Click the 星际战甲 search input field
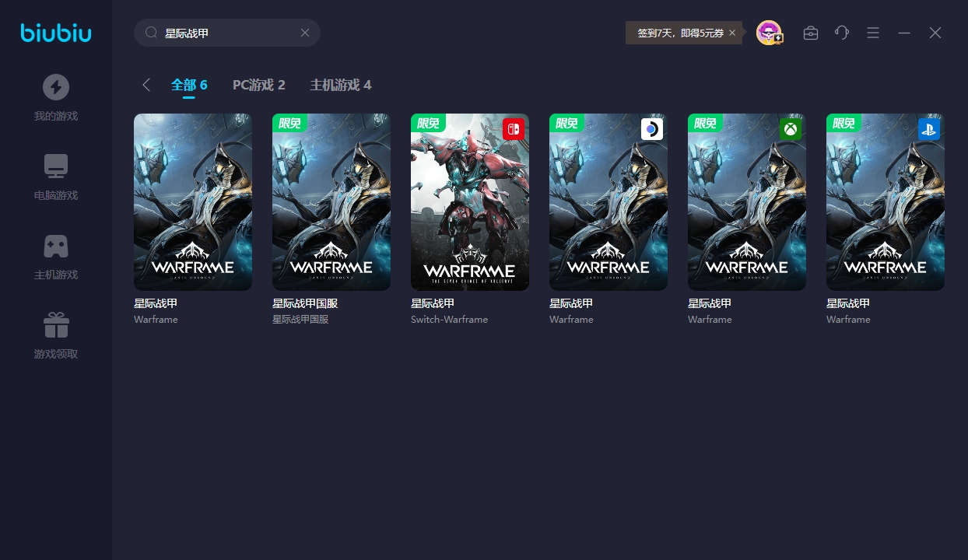Viewport: 968px width, 560px height. point(226,33)
